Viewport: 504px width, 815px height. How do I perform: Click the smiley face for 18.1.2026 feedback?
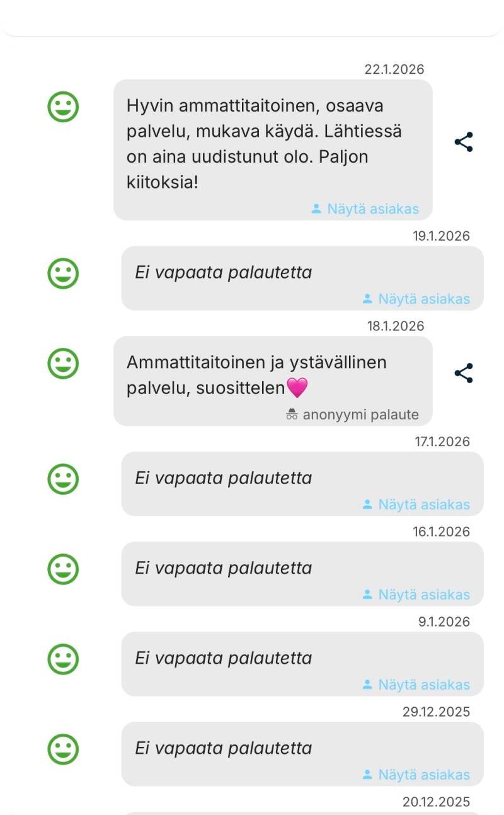click(x=64, y=364)
